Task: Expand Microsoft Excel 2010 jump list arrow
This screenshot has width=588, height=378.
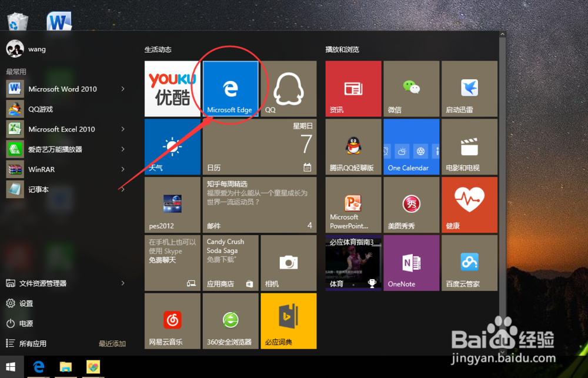Action: point(123,129)
